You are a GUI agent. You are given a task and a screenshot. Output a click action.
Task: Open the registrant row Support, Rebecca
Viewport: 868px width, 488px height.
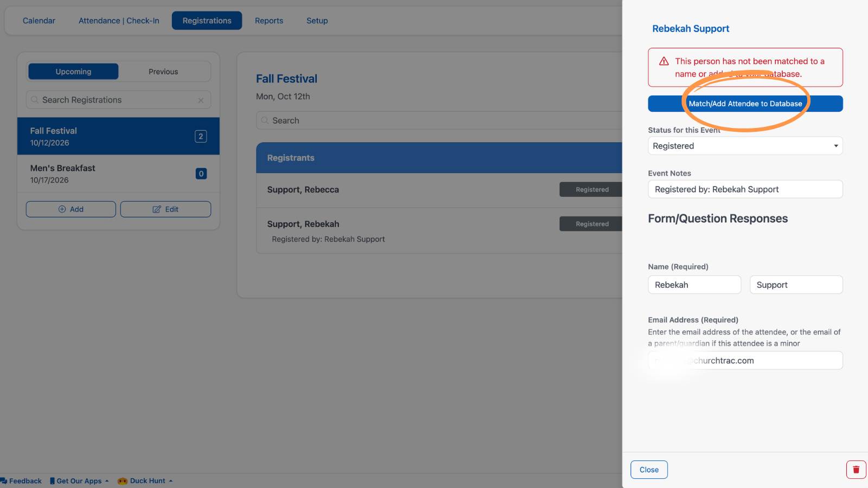pos(439,190)
